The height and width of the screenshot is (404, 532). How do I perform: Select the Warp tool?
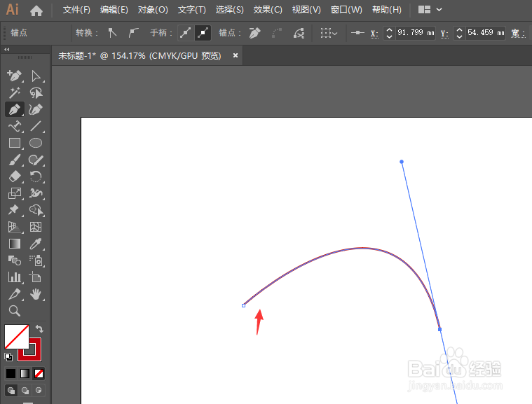[36, 193]
